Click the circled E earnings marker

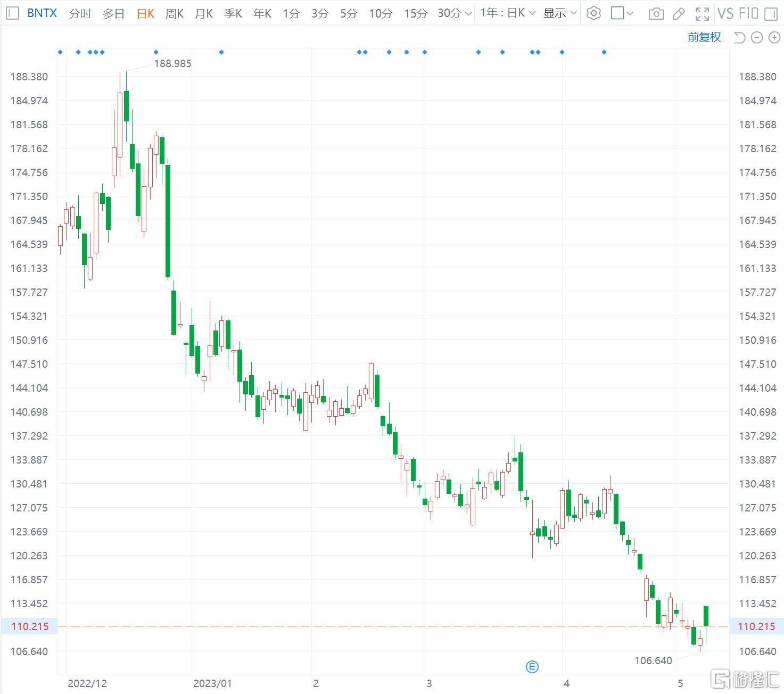coord(532,666)
